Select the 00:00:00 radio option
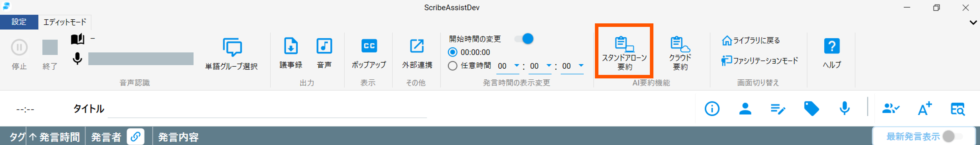 pyautogui.click(x=452, y=52)
